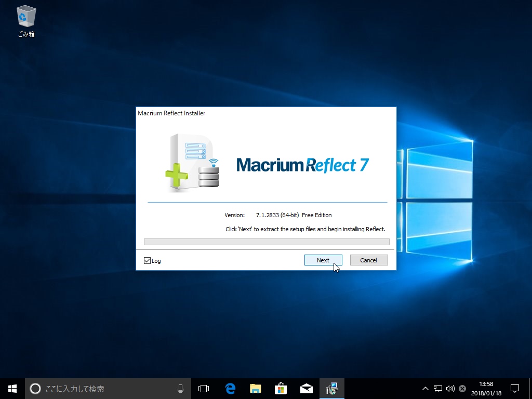
Task: Open Task View from the taskbar
Action: pyautogui.click(x=204, y=389)
